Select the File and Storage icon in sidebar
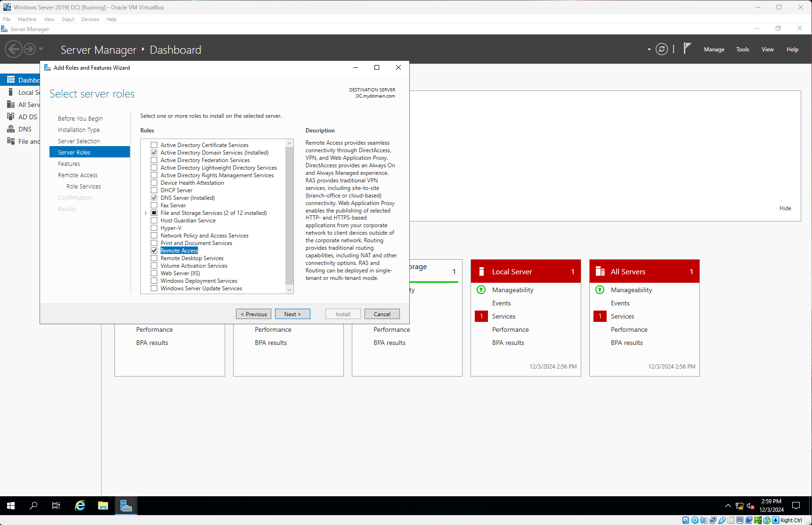The height and width of the screenshot is (525, 812). click(x=11, y=141)
